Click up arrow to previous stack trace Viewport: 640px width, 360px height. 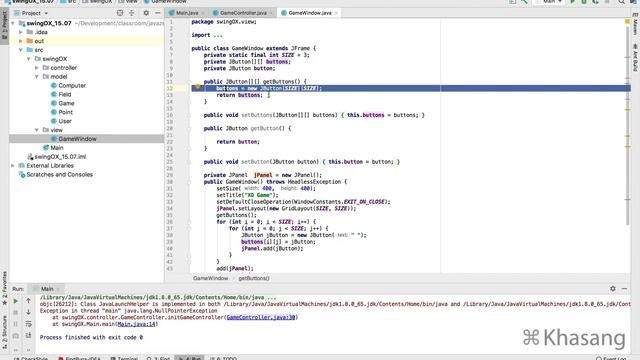point(28,301)
